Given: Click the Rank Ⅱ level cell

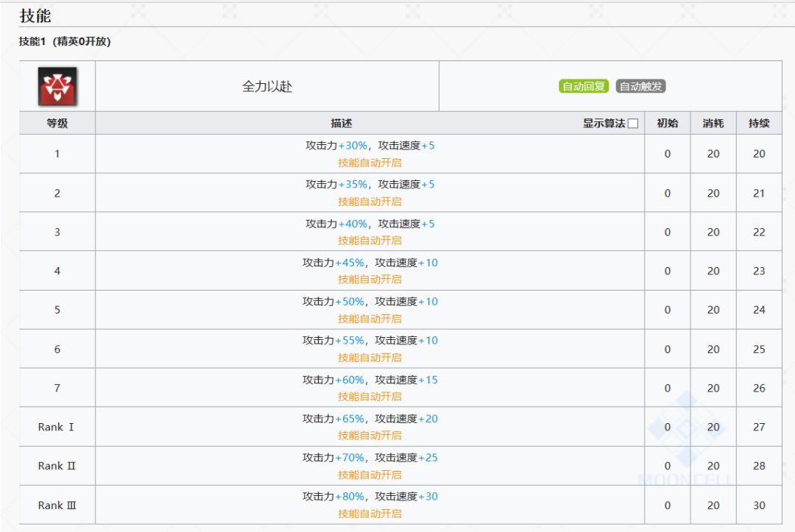Looking at the screenshot, I should coord(57,466).
